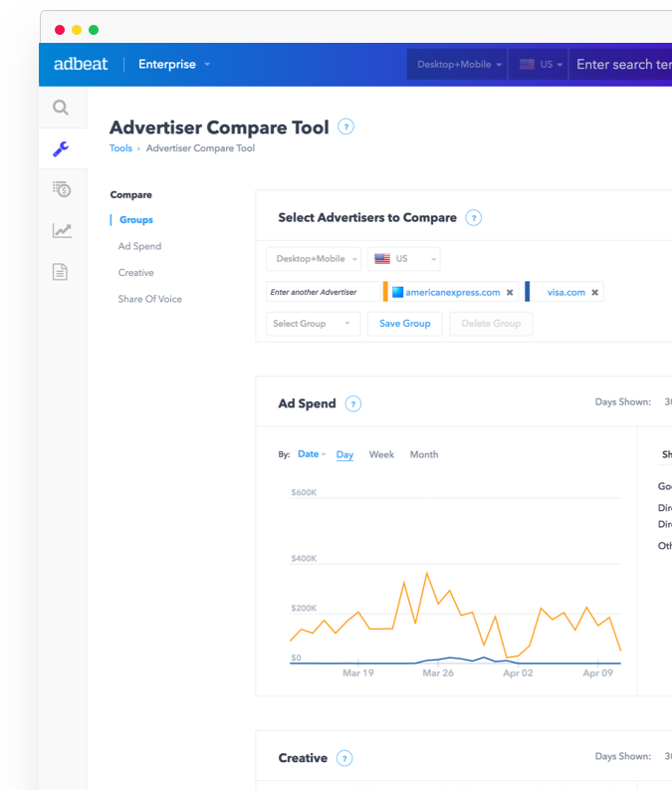Screen dimensions: 672x790
Task: Open the Select Group dropdown
Action: tap(313, 324)
